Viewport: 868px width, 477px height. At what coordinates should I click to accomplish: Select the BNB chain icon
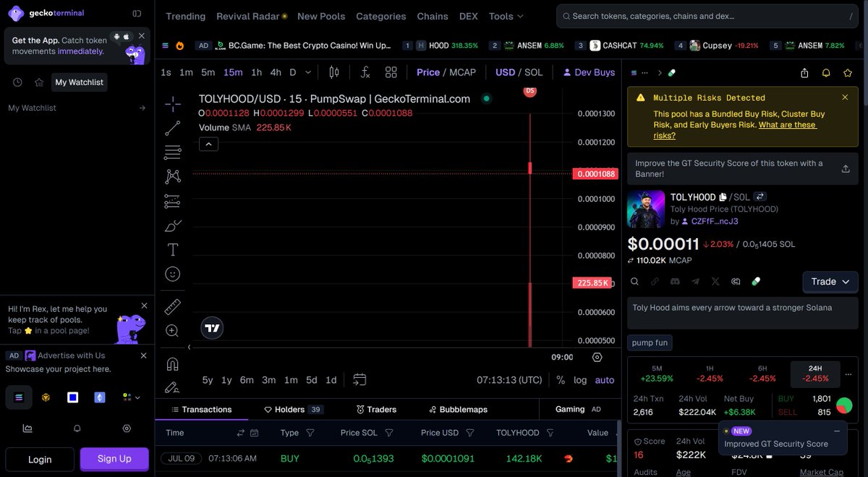pos(46,397)
